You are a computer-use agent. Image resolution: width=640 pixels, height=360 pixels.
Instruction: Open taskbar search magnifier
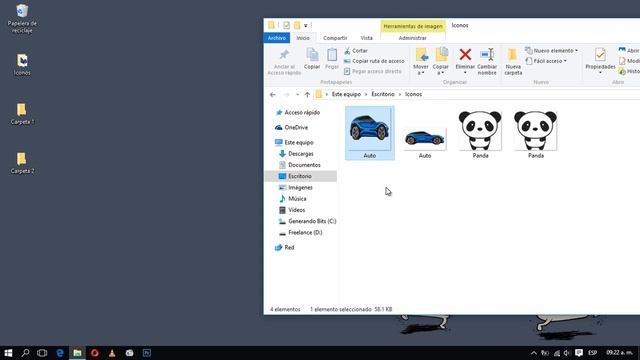[25, 353]
